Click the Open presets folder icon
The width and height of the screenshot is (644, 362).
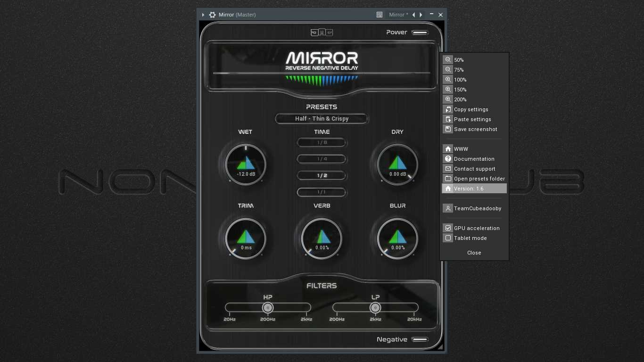(448, 179)
